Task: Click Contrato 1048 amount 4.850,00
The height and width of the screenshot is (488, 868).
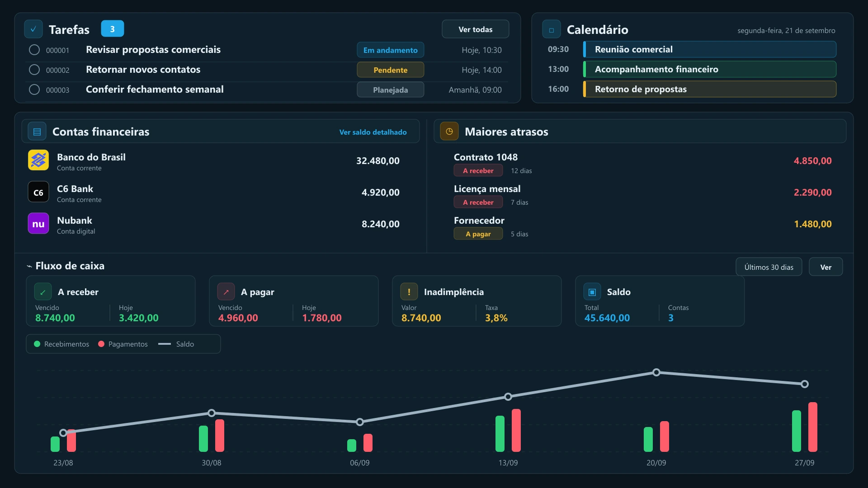Action: [x=813, y=161]
